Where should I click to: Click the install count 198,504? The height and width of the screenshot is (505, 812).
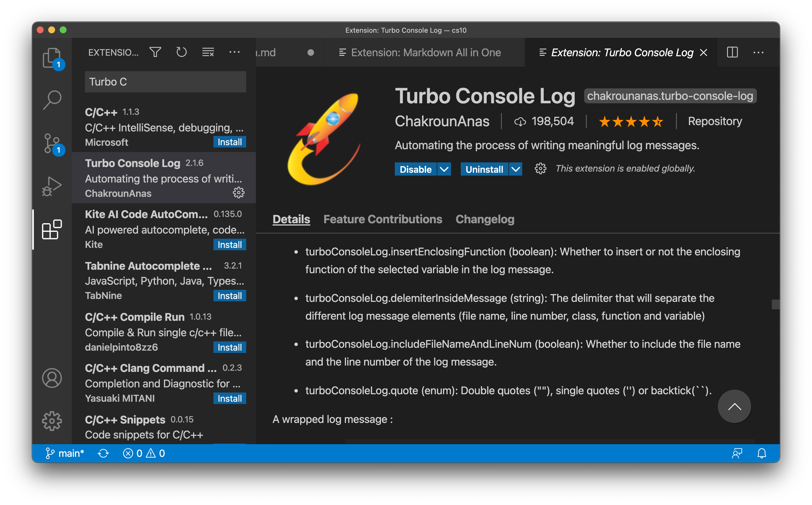point(544,121)
